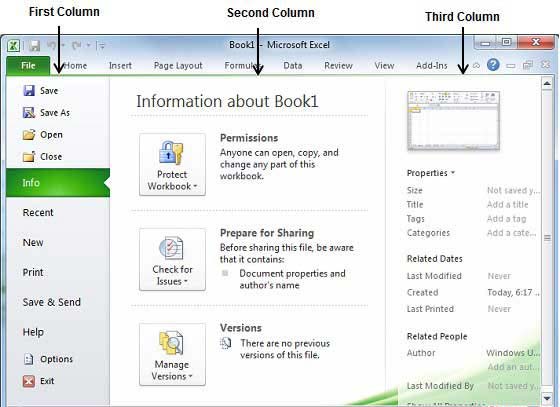Click the Versions document icon
Screen dimensions: 560x407
click(x=226, y=343)
